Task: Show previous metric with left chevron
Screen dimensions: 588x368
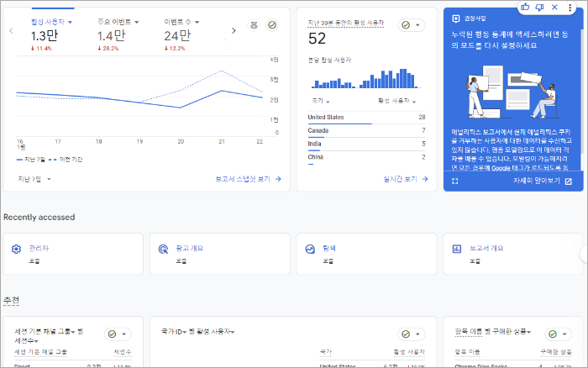Action: click(x=11, y=30)
